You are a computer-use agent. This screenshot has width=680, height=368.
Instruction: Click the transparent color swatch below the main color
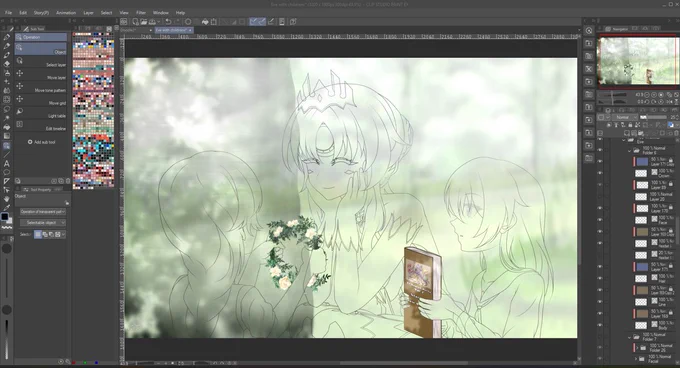7,227
